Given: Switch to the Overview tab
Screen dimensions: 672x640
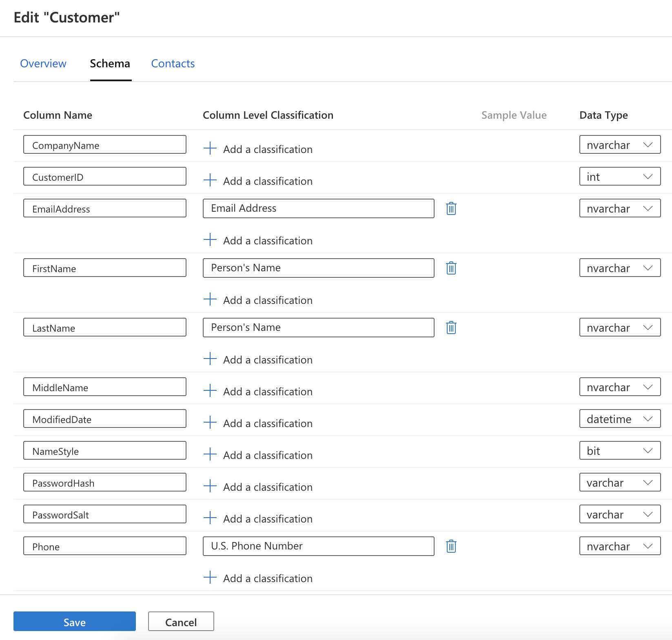Looking at the screenshot, I should tap(43, 64).
